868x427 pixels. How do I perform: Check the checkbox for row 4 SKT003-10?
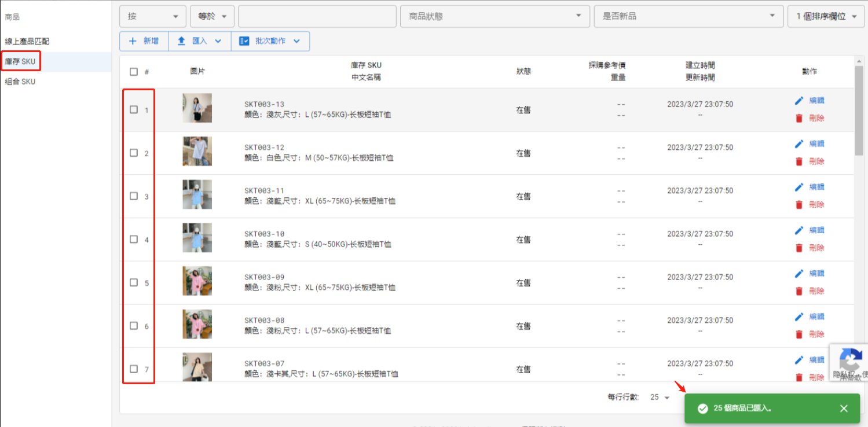tap(134, 239)
